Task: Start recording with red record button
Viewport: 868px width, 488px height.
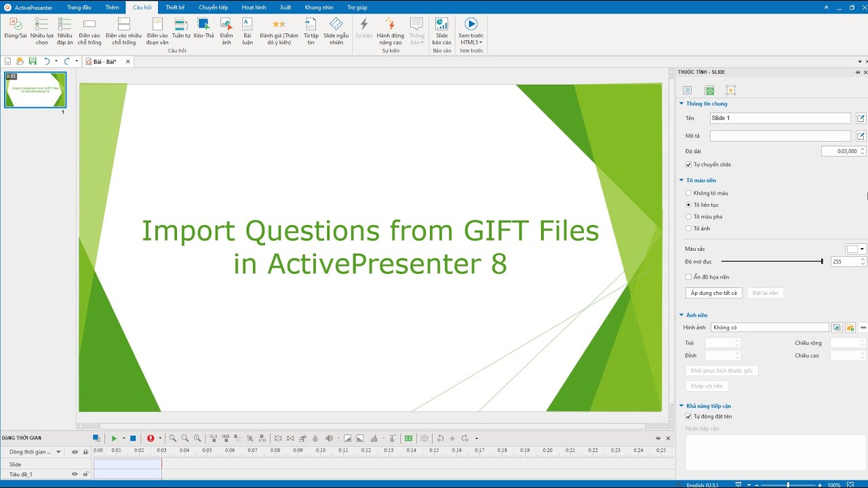Action: (151, 439)
